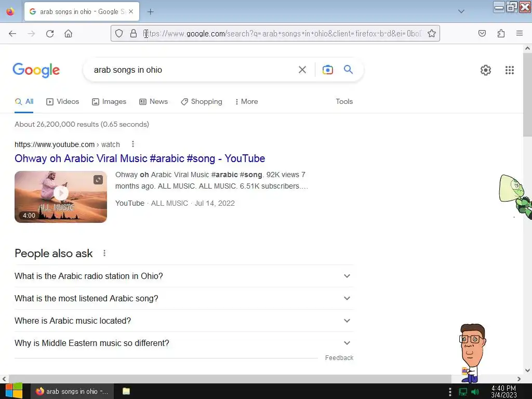The width and height of the screenshot is (532, 399).
Task: Open Google quick settings gear
Action: pos(486,70)
